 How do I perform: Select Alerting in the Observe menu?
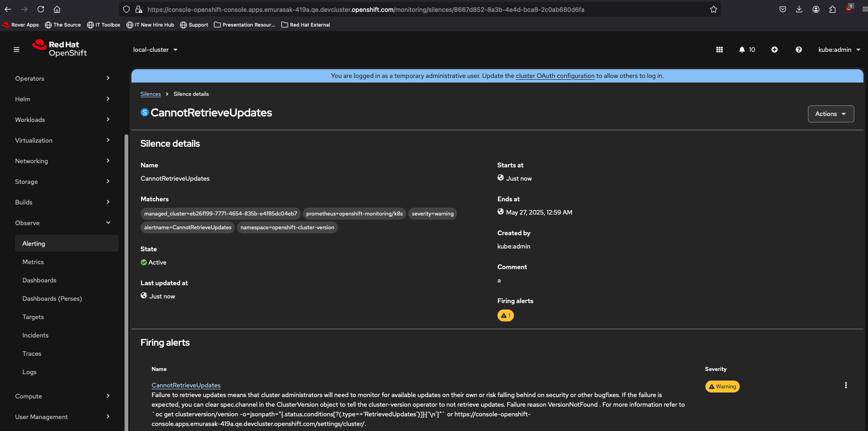point(67,243)
